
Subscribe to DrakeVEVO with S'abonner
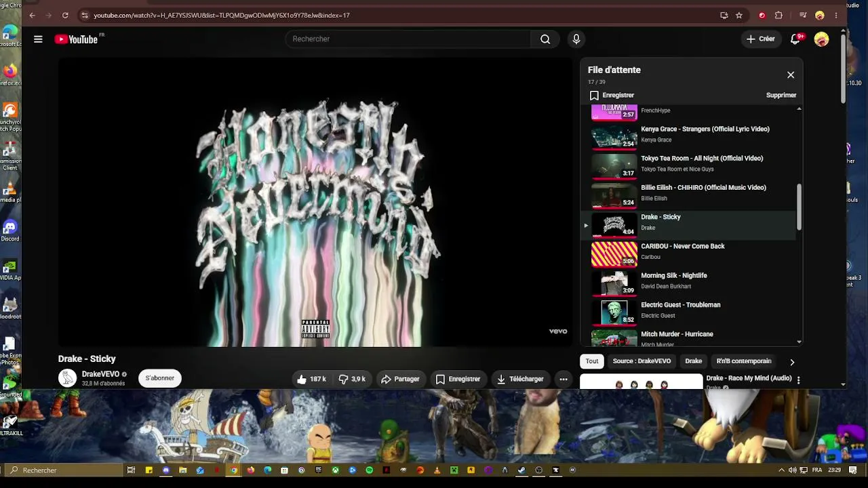tap(160, 378)
